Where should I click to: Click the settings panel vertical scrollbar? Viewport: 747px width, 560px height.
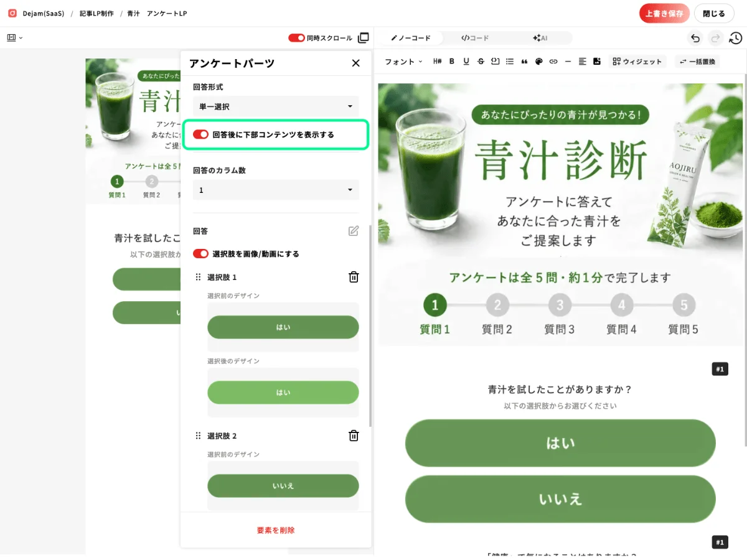point(370,325)
